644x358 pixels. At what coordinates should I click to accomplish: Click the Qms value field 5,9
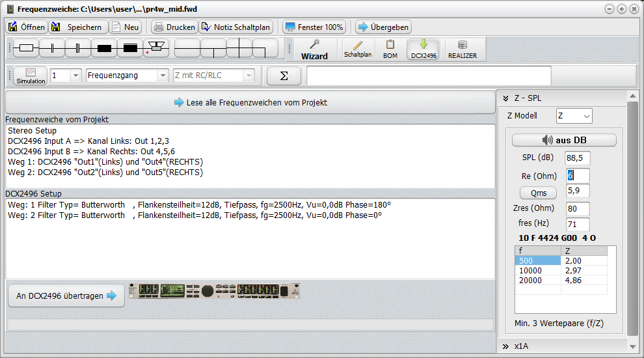point(578,191)
